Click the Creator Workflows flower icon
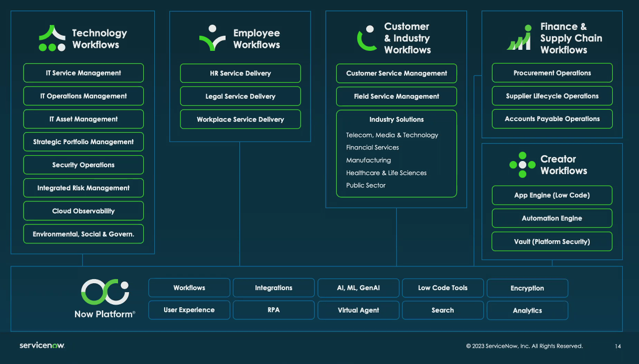Image resolution: width=639 pixels, height=364 pixels. coord(523,164)
